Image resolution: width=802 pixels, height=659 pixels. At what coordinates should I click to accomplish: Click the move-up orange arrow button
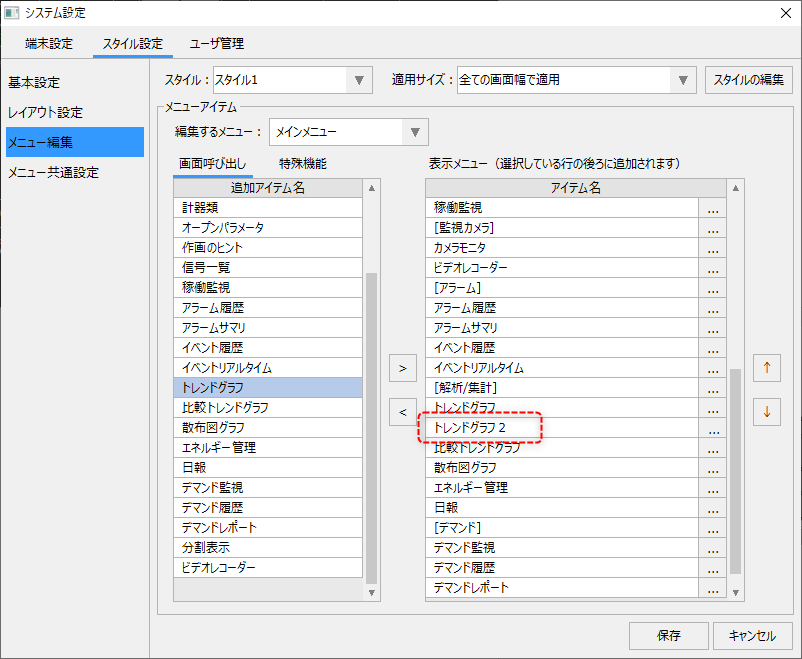767,368
